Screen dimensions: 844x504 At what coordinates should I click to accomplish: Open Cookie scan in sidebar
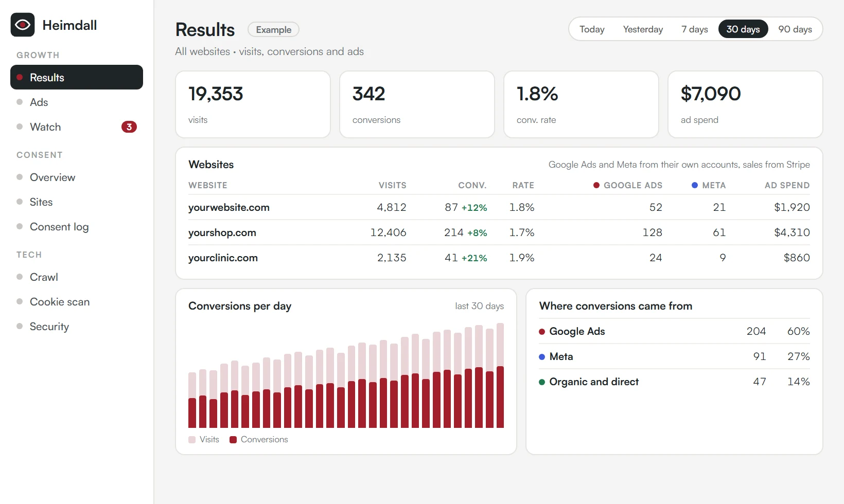tap(77, 301)
